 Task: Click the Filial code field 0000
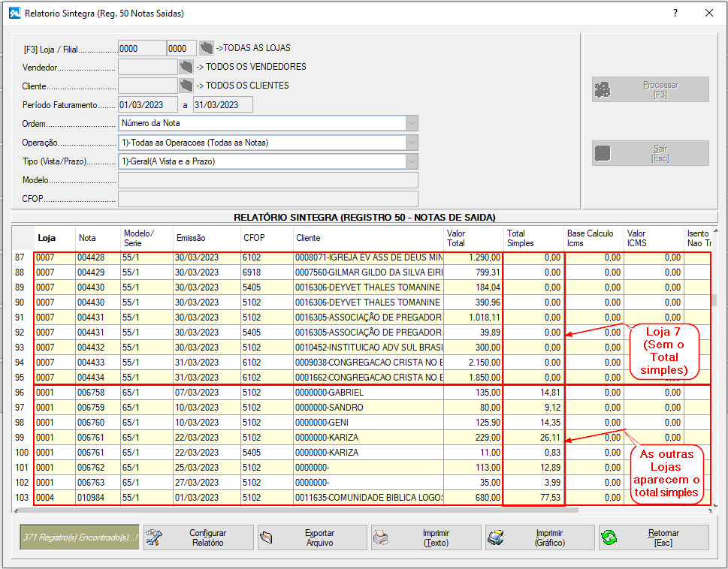pos(182,48)
